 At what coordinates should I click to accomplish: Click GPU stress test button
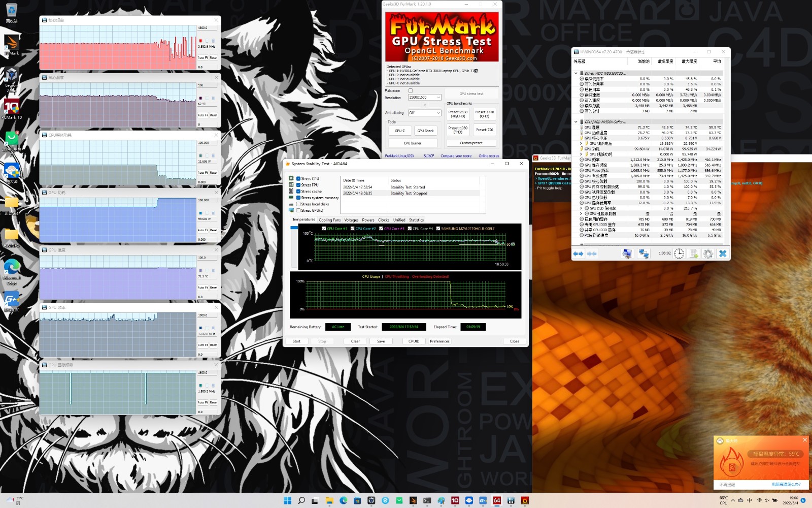[x=471, y=93]
